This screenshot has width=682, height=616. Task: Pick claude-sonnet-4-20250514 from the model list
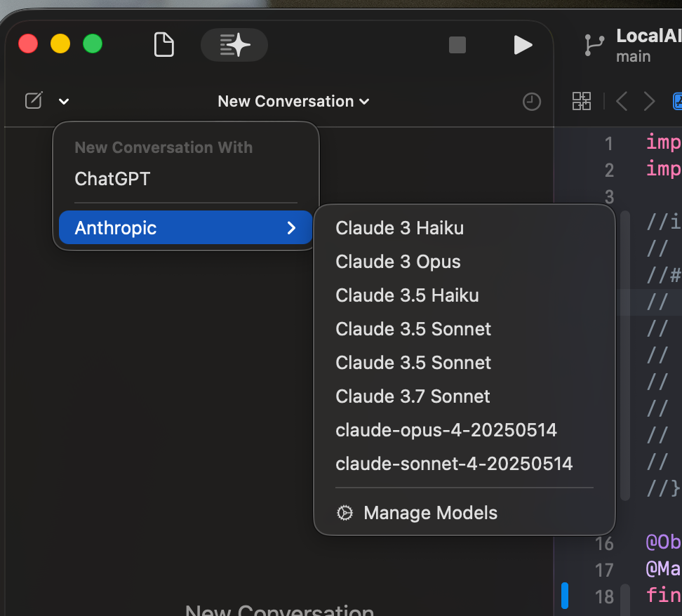point(464,464)
